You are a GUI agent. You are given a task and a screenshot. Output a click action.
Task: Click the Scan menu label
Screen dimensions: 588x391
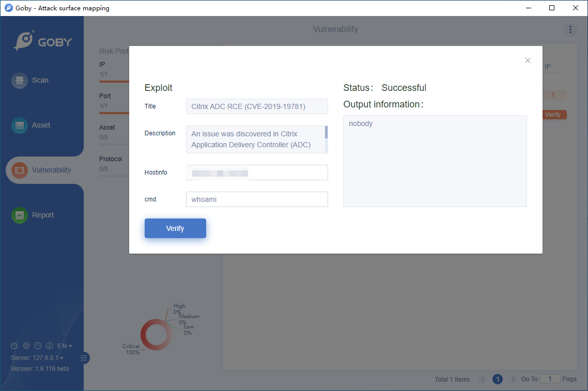tap(40, 80)
